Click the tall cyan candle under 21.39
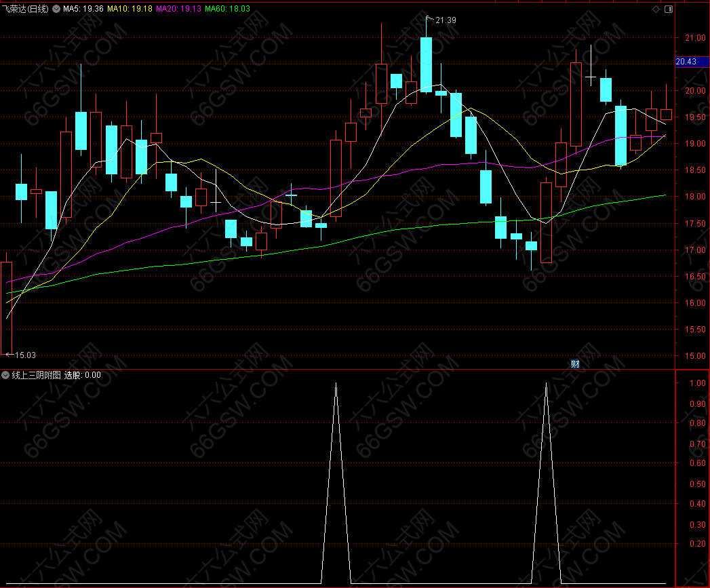 (426, 64)
